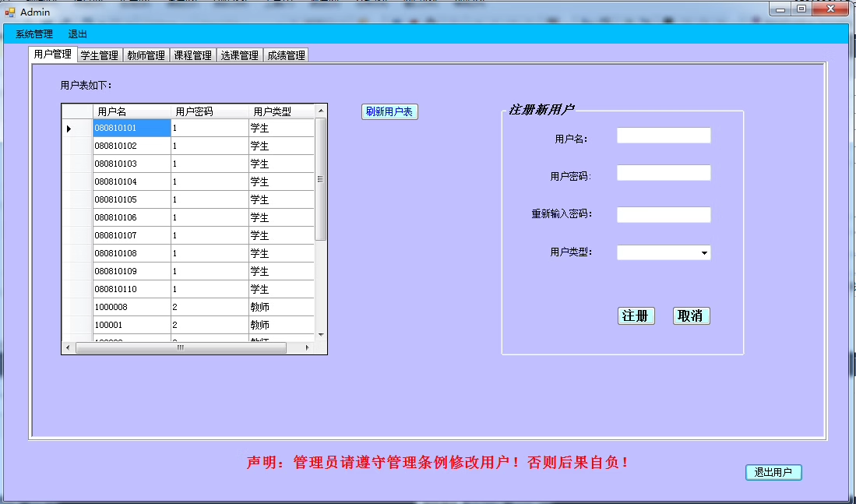
Task: Select cell 080810103
Action: [x=132, y=164]
